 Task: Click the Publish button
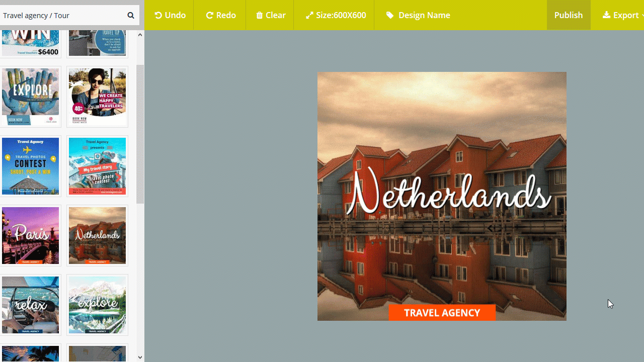point(569,15)
